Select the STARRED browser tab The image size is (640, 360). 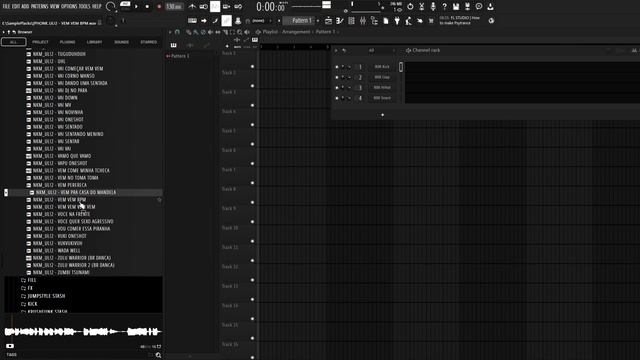pos(149,42)
